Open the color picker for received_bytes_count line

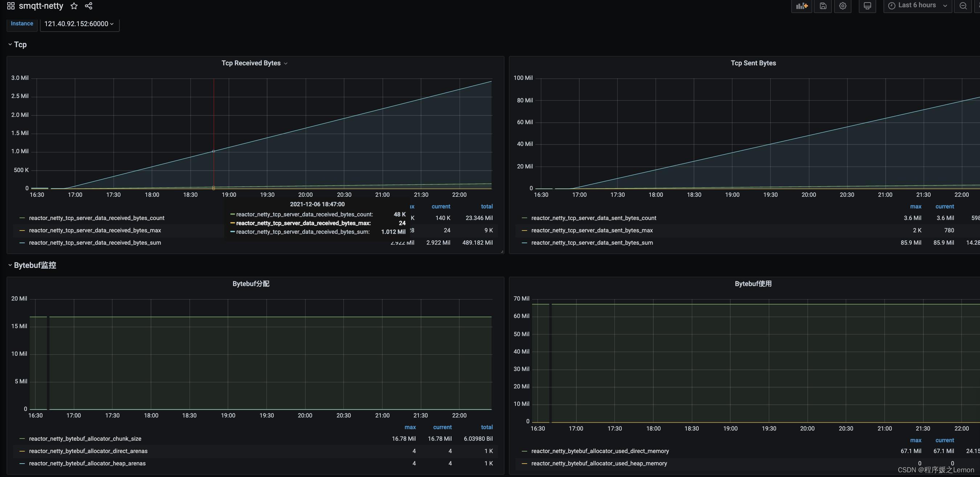[22, 218]
